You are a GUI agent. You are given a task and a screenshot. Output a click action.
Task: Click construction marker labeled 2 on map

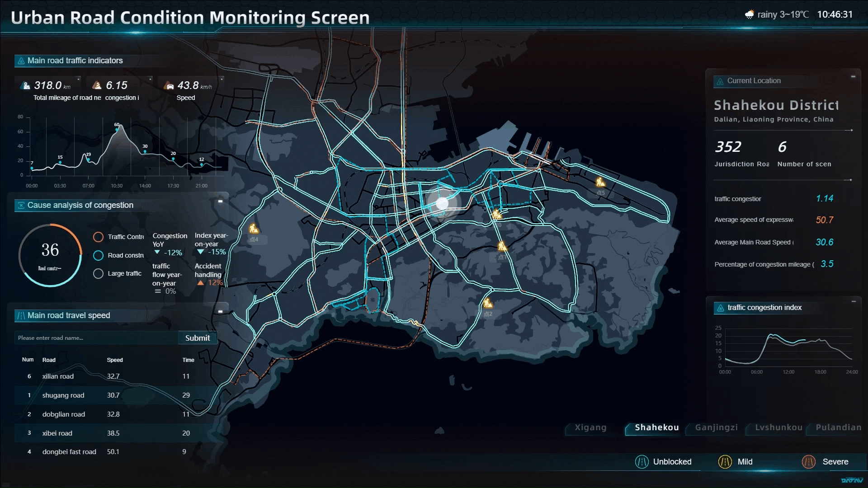pyautogui.click(x=487, y=303)
